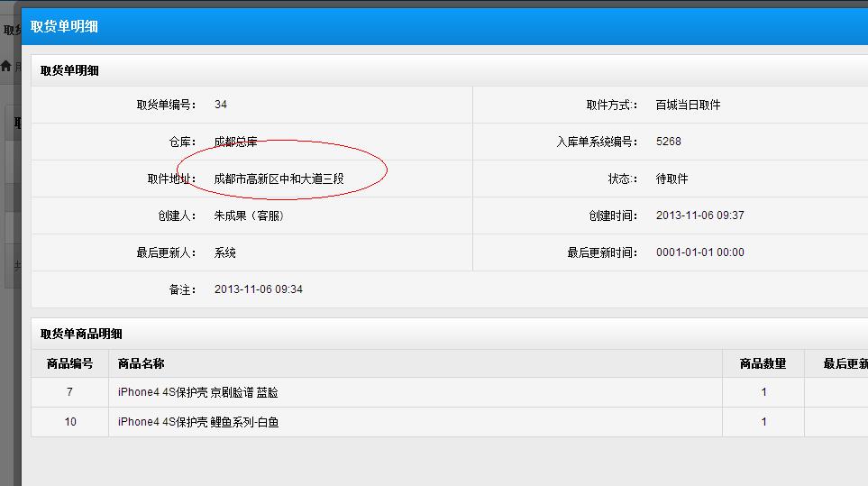
Task: Click the pickup method 百城当日取件
Action: (688, 105)
